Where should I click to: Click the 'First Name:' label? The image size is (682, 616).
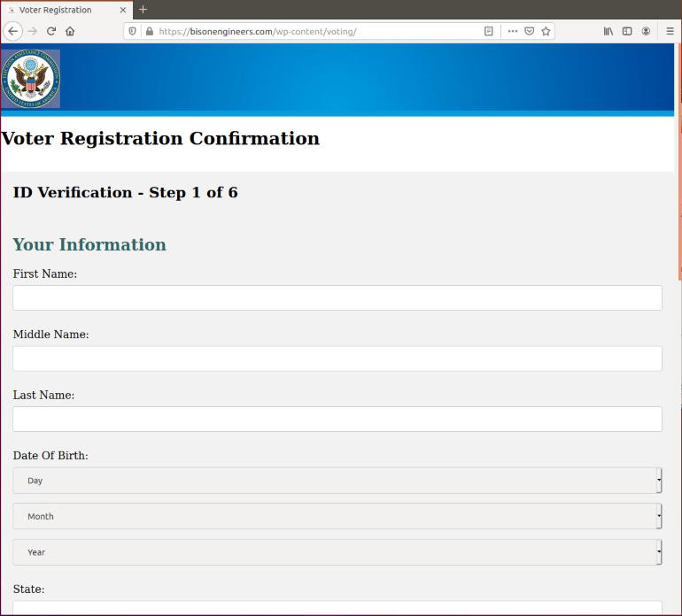(45, 273)
